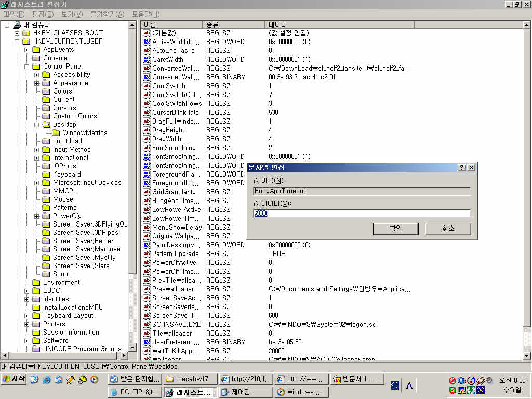Click the 내 컴퓨터 computer icon in tree

pyautogui.click(x=17, y=24)
